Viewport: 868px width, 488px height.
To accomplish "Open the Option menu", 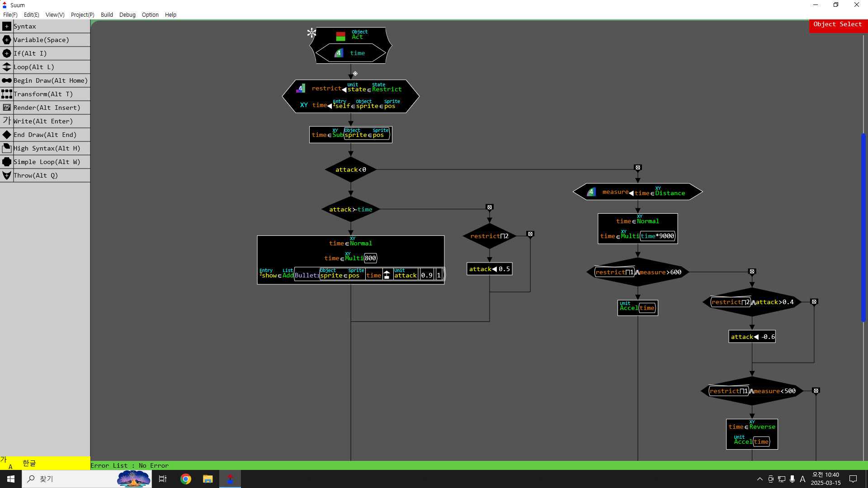I will coord(150,14).
